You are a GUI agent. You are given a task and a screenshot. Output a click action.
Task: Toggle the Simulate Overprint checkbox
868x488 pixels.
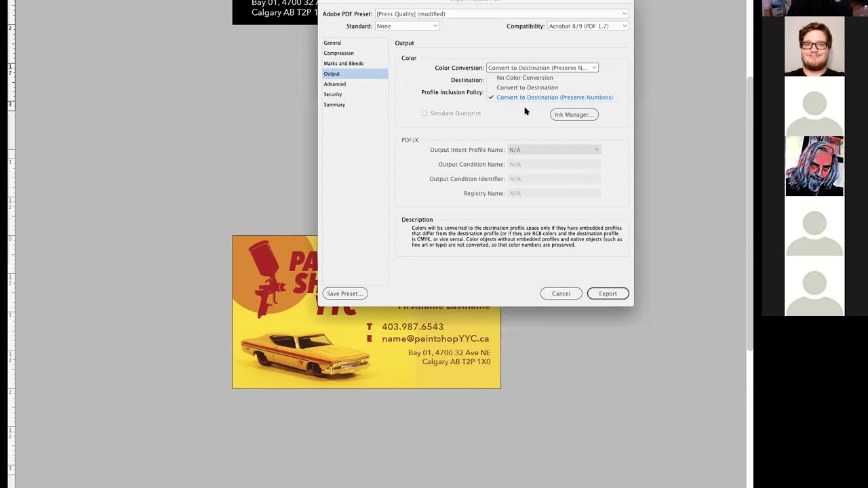click(425, 113)
